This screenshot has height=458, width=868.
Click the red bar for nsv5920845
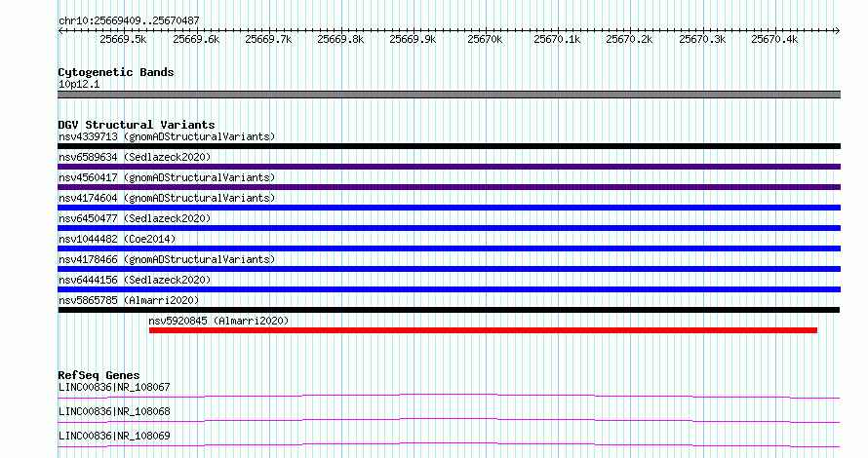483,330
